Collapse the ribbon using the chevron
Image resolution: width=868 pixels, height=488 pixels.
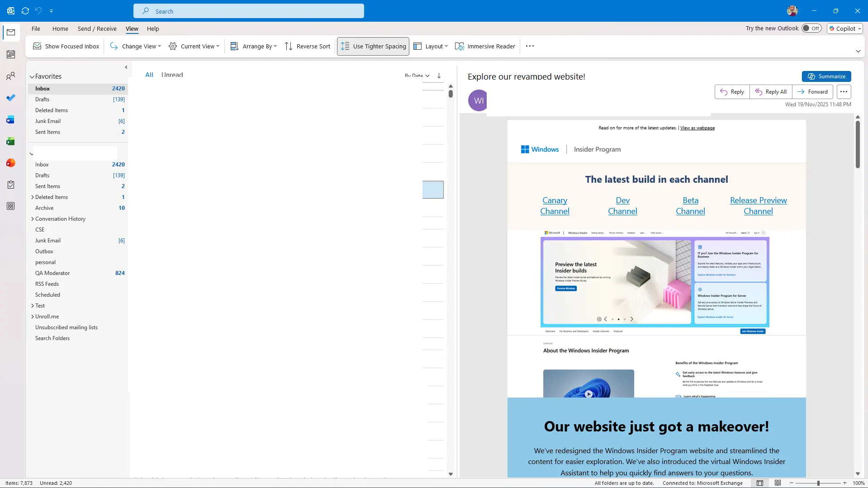(x=858, y=52)
